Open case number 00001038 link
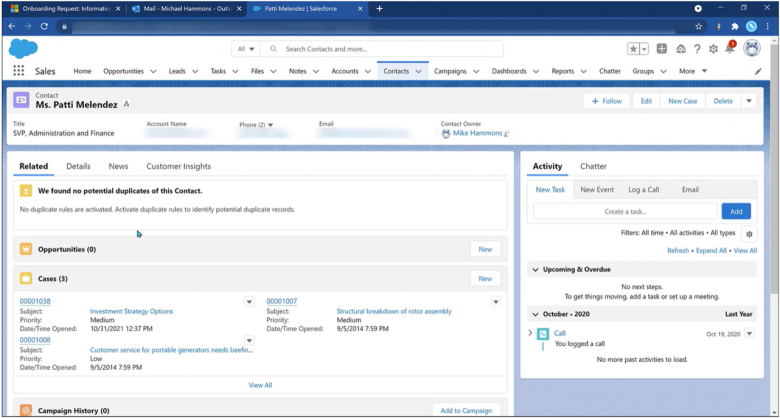Image resolution: width=780 pixels, height=418 pixels. [35, 302]
